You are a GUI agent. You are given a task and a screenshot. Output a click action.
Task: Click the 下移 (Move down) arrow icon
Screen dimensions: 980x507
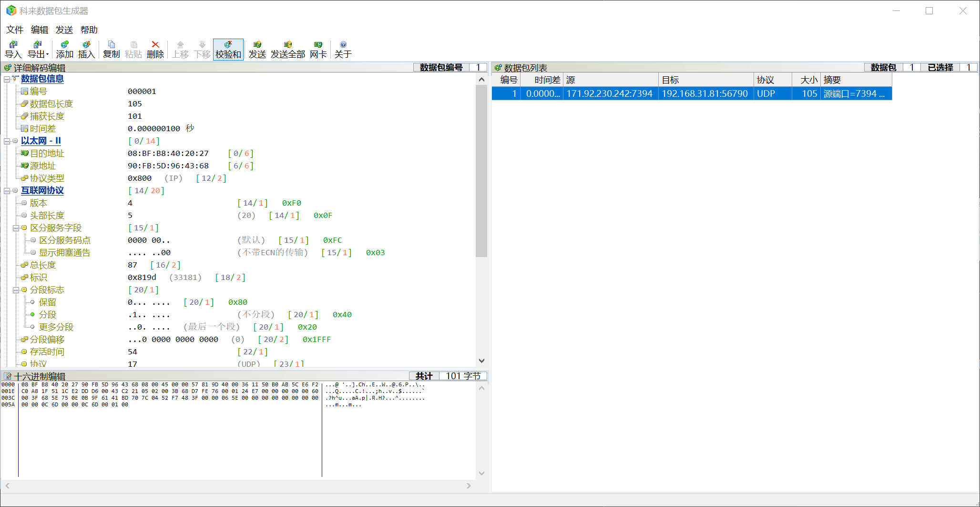point(203,50)
